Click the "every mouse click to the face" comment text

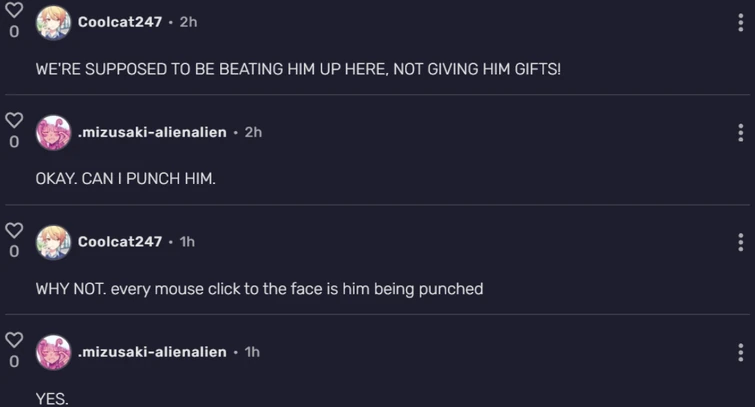point(259,289)
